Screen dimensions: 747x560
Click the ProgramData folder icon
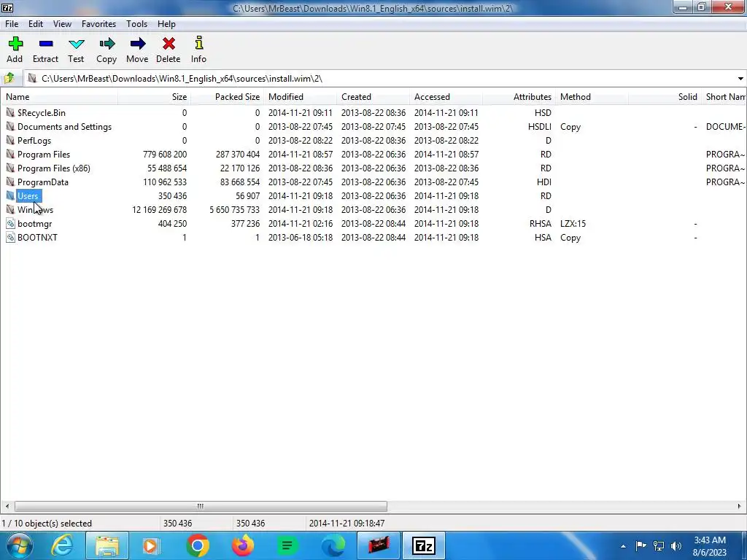click(10, 182)
